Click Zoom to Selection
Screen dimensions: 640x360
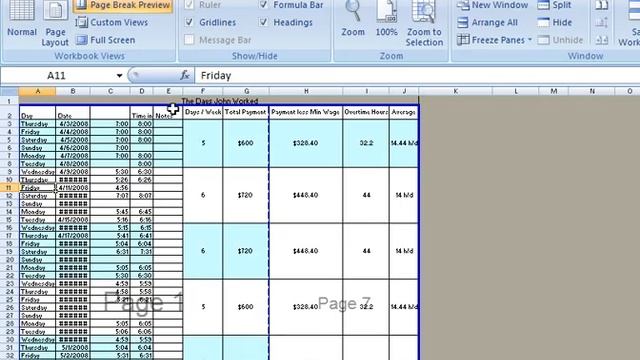click(424, 24)
